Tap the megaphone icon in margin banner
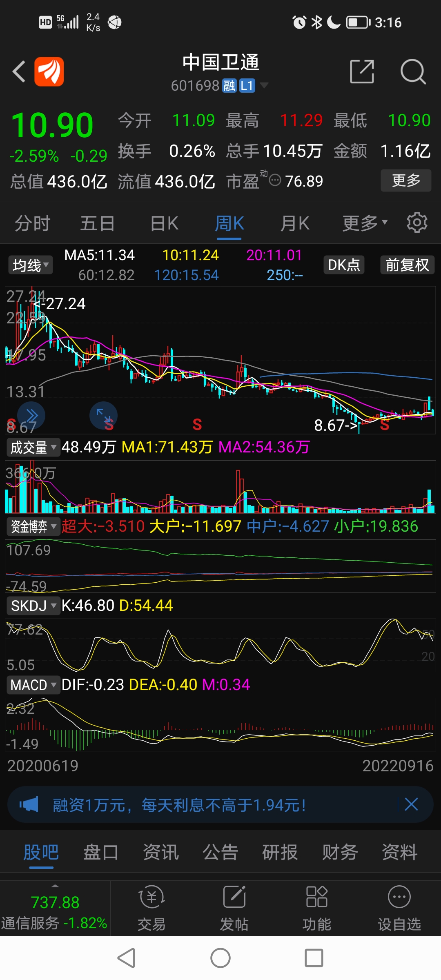 (29, 804)
